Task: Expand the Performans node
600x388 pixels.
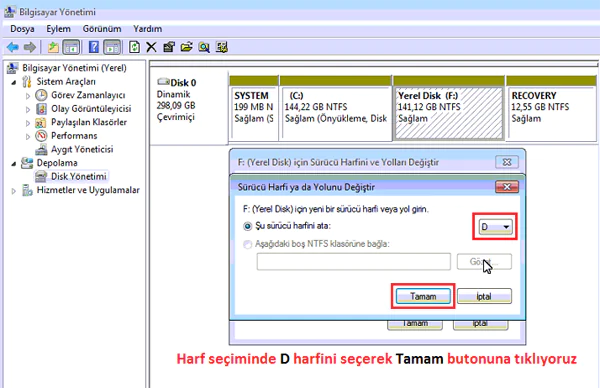Action: pyautogui.click(x=28, y=137)
